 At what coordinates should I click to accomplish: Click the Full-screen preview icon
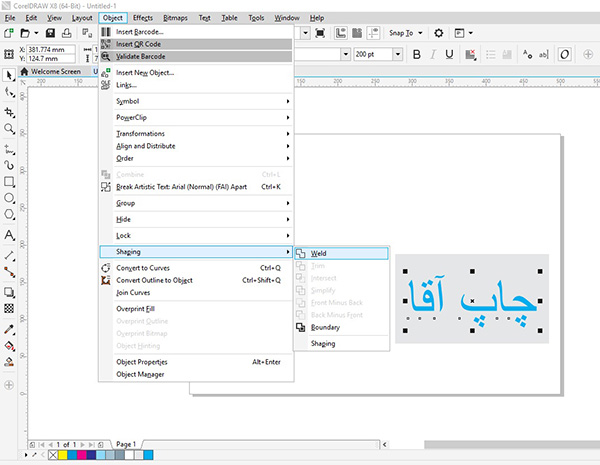(320, 33)
